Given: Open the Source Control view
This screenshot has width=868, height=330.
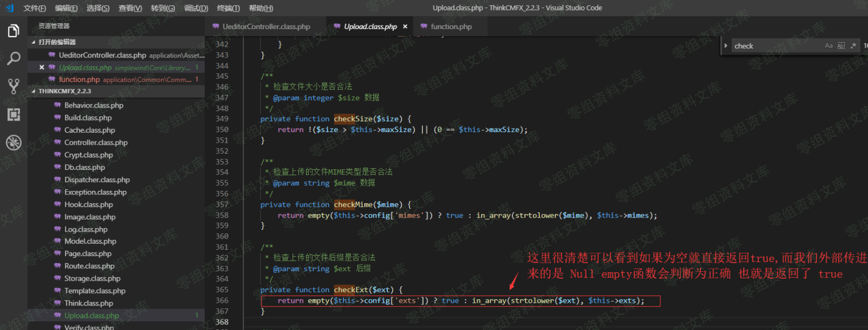Looking at the screenshot, I should click(13, 87).
